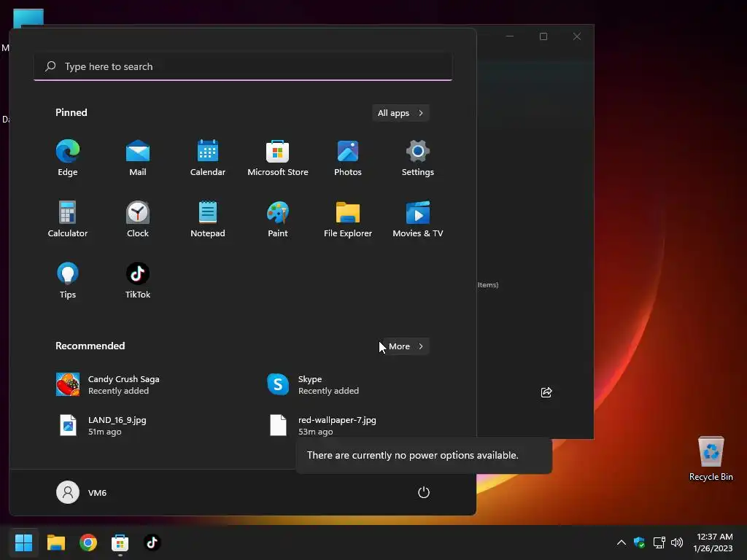Click the volume speaker tray icon
This screenshot has width=747, height=560.
coord(677,542)
